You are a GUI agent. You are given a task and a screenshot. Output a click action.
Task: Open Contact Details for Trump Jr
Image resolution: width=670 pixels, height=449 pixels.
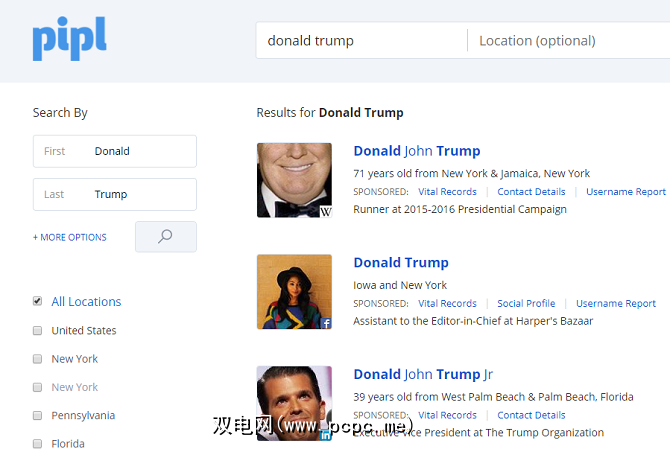(531, 415)
